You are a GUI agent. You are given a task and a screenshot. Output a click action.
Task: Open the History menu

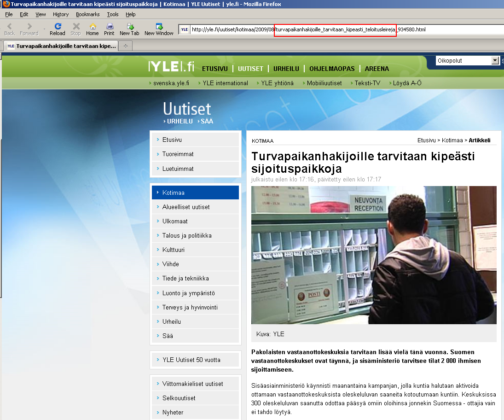61,14
